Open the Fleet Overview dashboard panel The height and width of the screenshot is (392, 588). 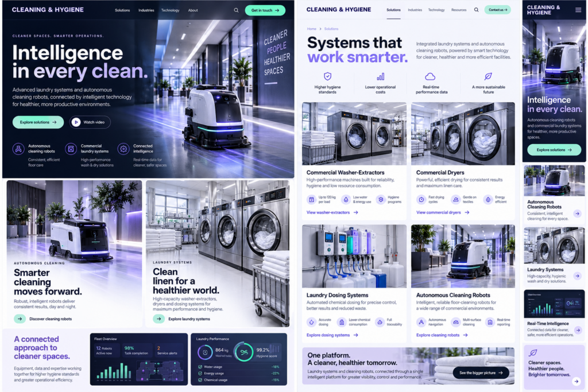[139, 359]
